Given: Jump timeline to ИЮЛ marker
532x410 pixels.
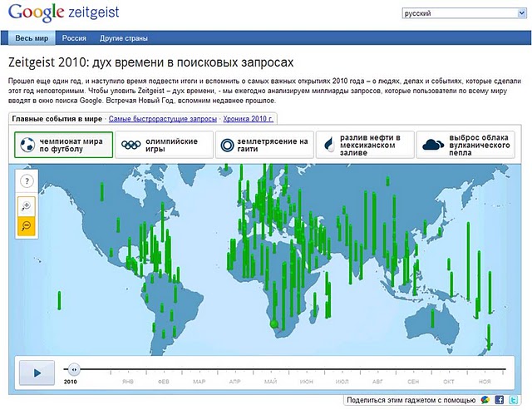Looking at the screenshot, I should (342, 382).
